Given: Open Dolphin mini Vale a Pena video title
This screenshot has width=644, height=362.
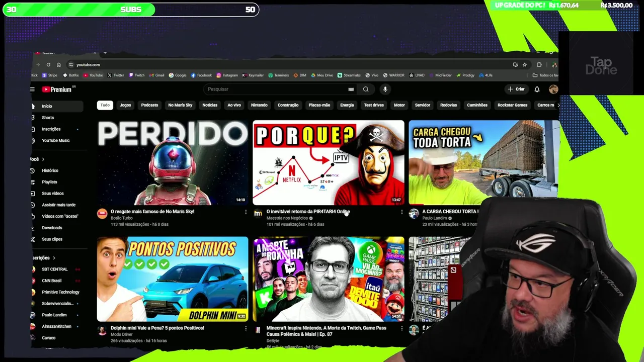Looking at the screenshot, I should coord(157,328).
